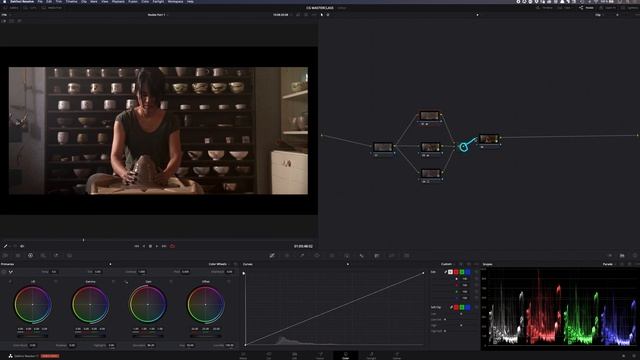
Task: Show the Keyframes panel
Action: (610, 256)
